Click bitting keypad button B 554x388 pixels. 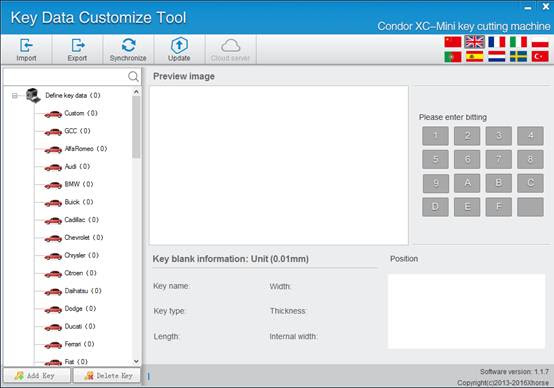(x=499, y=183)
